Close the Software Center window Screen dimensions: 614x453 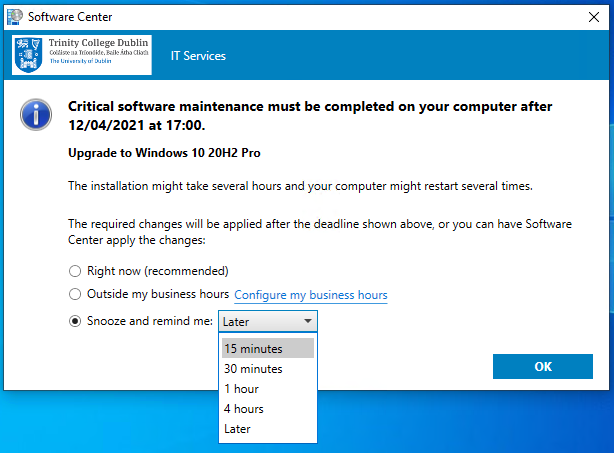(x=594, y=17)
